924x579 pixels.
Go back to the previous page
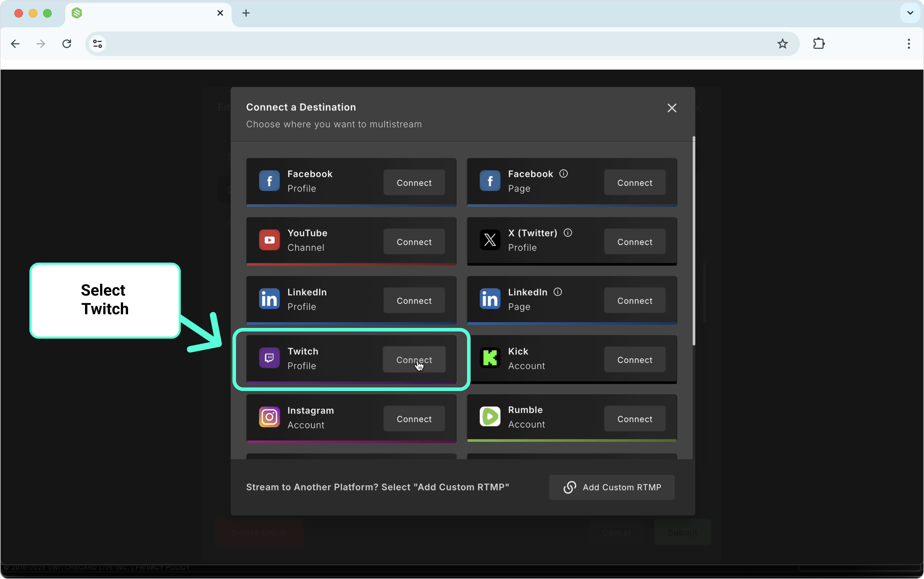(x=15, y=44)
